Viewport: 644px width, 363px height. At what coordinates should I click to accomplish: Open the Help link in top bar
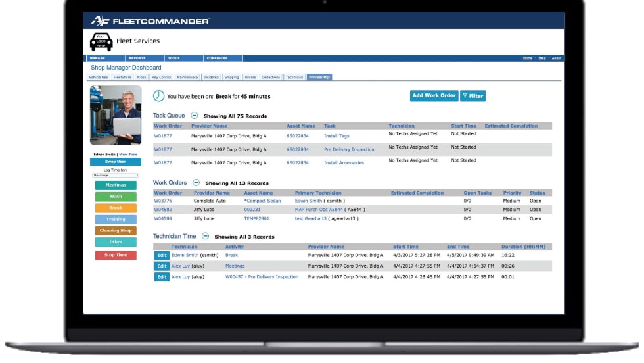542,58
